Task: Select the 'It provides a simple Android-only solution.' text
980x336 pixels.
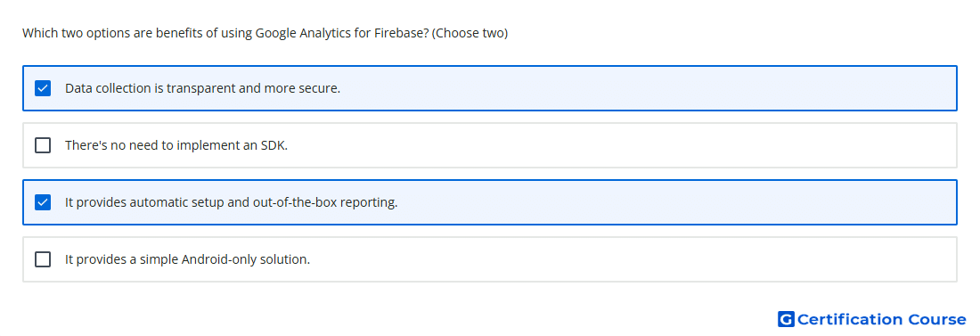Action: 187,259
